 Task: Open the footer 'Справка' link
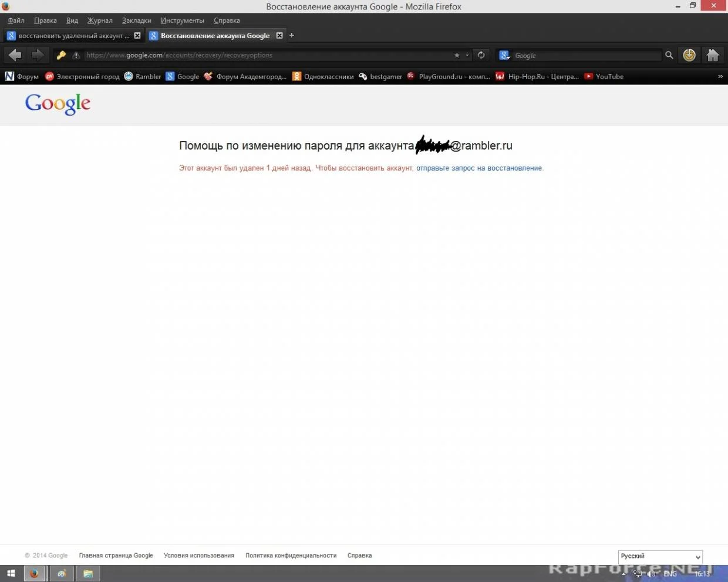[x=359, y=556]
